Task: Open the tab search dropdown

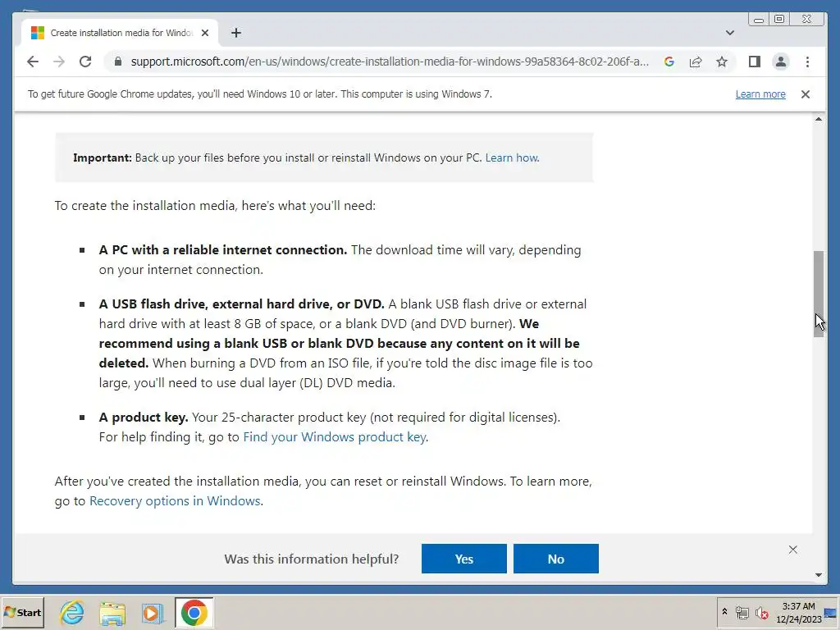Action: coord(729,33)
